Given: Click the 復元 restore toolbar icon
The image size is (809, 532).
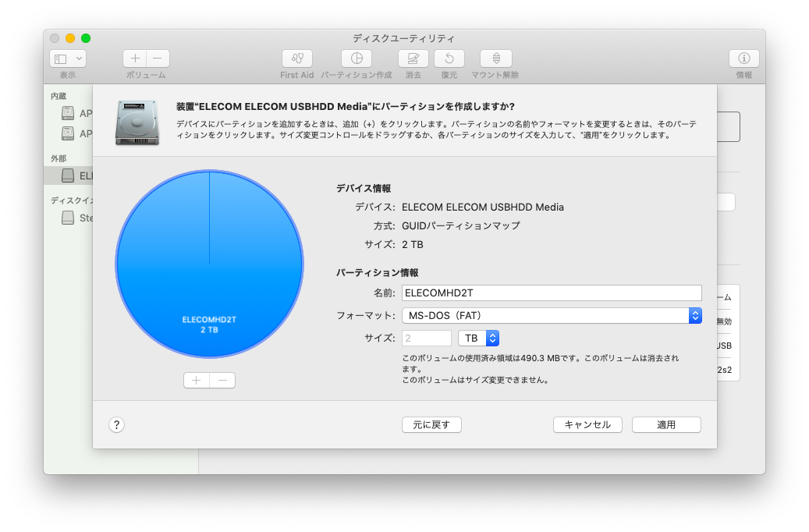Looking at the screenshot, I should [449, 59].
